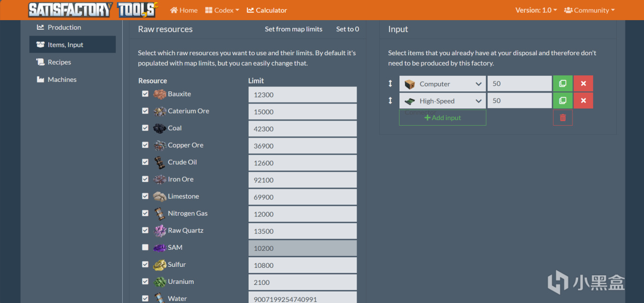Switch to the Recipes tab
The image size is (644, 303).
(72, 62)
